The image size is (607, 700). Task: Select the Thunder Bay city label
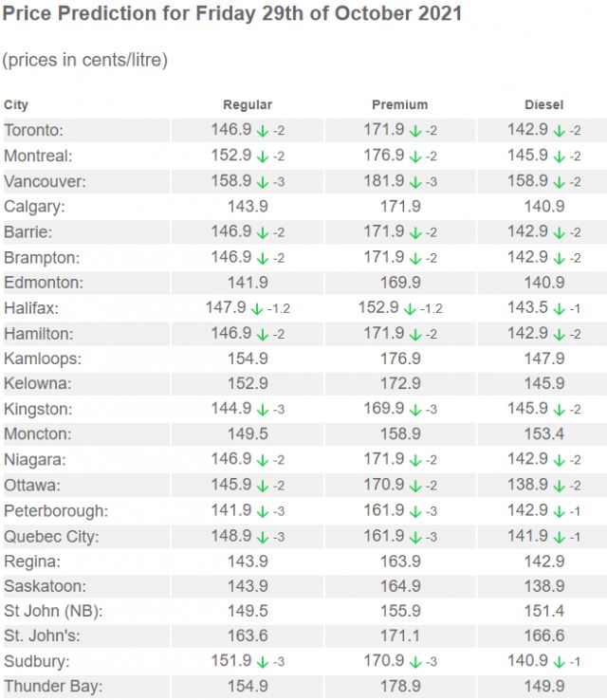[x=53, y=687]
